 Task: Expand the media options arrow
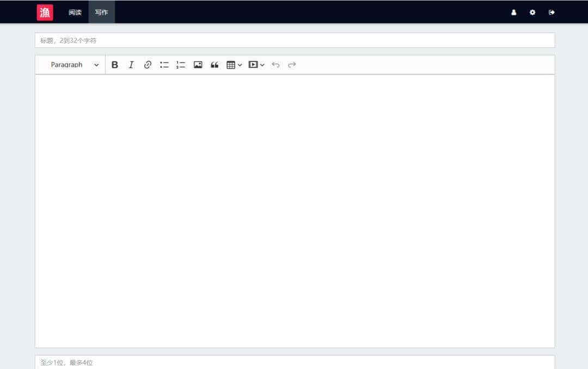(x=262, y=65)
